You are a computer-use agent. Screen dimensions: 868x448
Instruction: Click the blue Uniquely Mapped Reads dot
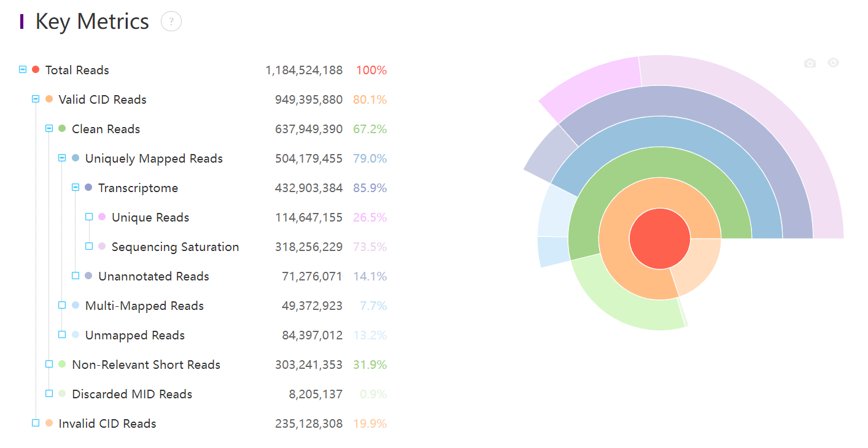[x=76, y=158]
